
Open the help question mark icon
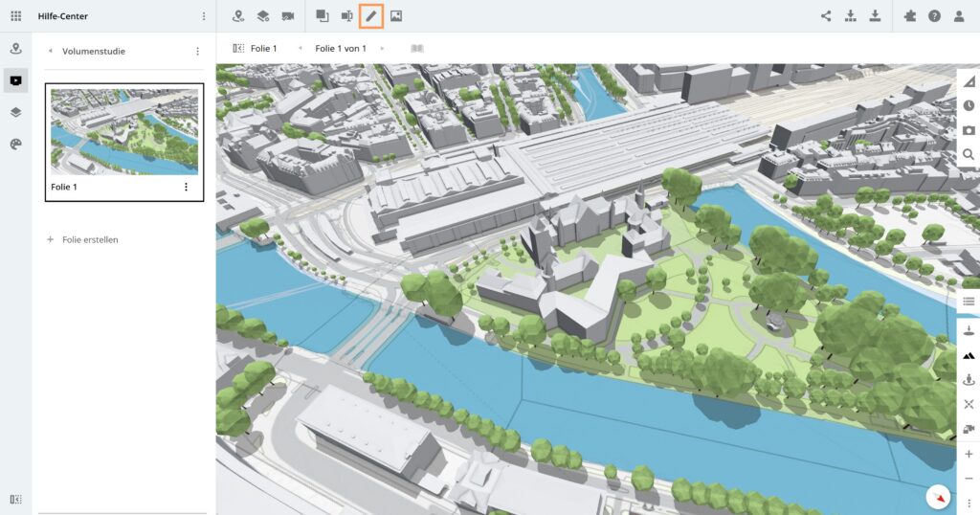pos(934,16)
